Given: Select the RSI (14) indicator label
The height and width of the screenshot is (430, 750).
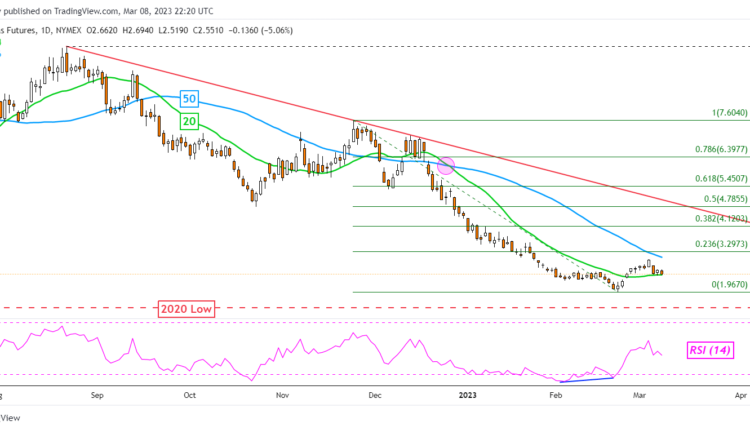Looking at the screenshot, I should [712, 350].
